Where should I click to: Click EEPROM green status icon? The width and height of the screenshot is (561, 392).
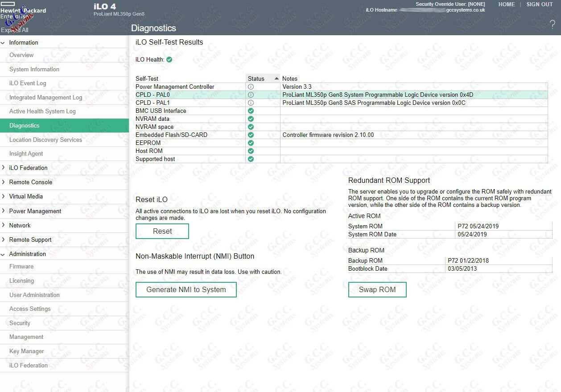pos(251,143)
